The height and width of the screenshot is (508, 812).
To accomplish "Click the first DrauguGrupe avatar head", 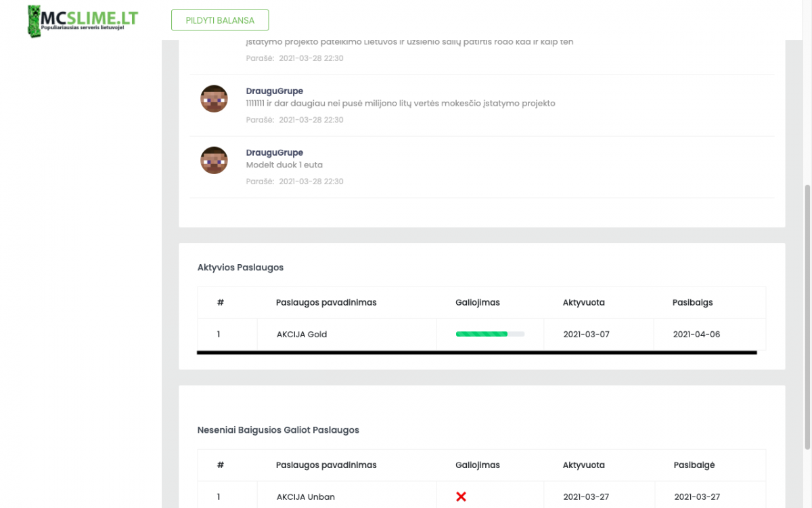I will 214,99.
